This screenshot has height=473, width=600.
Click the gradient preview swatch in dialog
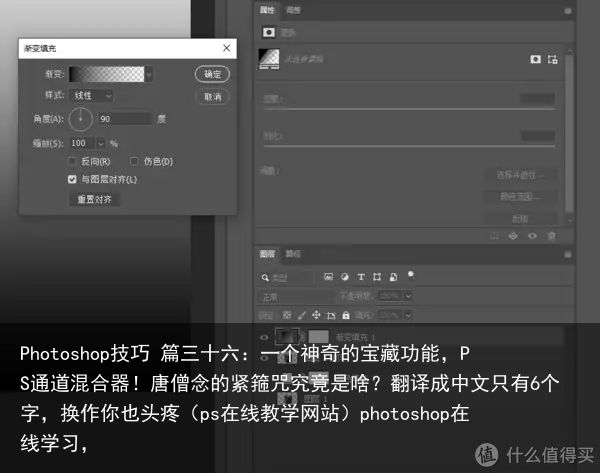106,74
